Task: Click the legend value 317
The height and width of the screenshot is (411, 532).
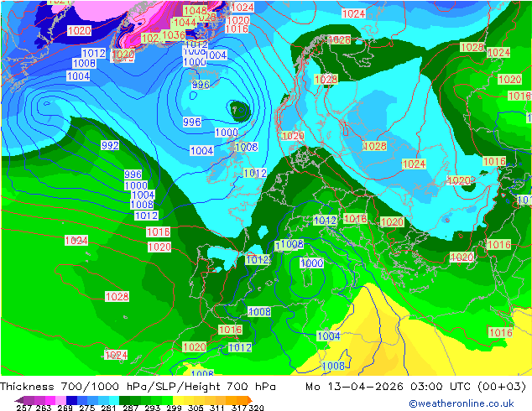Action: [x=239, y=408]
